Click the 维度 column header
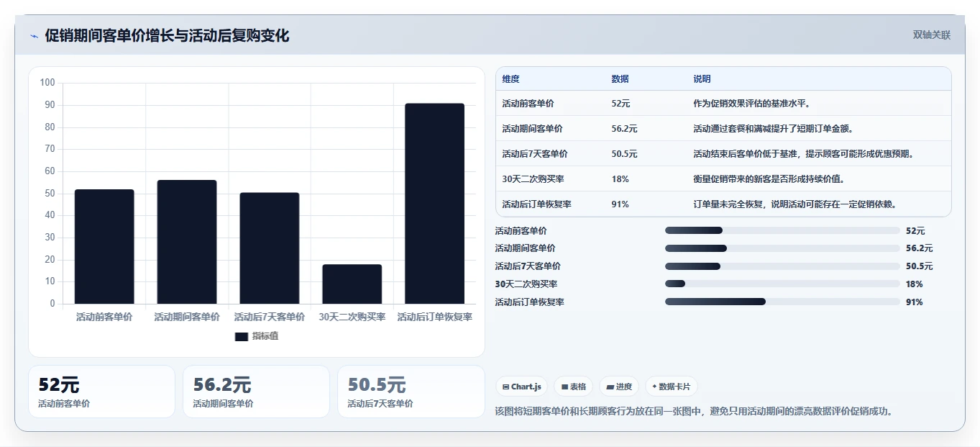The width and height of the screenshot is (980, 447). click(510, 78)
